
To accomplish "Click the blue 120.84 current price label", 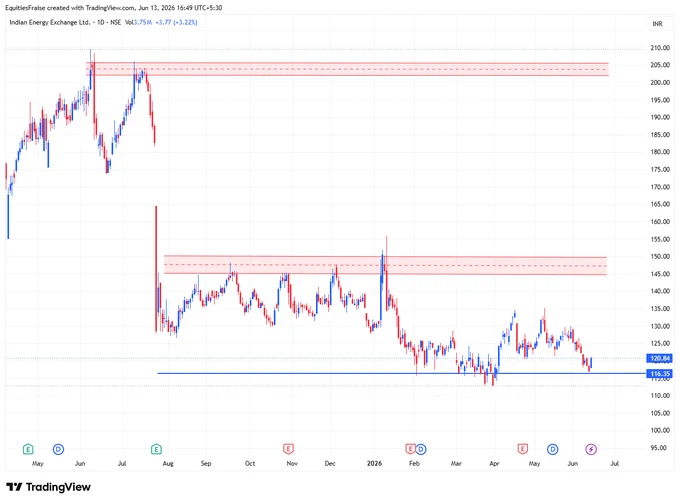I will point(660,358).
